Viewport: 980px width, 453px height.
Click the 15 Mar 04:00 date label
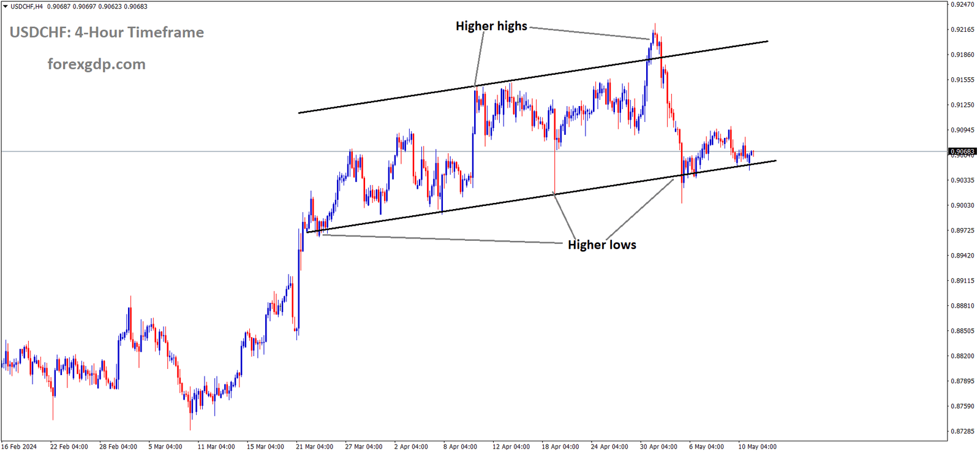pos(265,447)
